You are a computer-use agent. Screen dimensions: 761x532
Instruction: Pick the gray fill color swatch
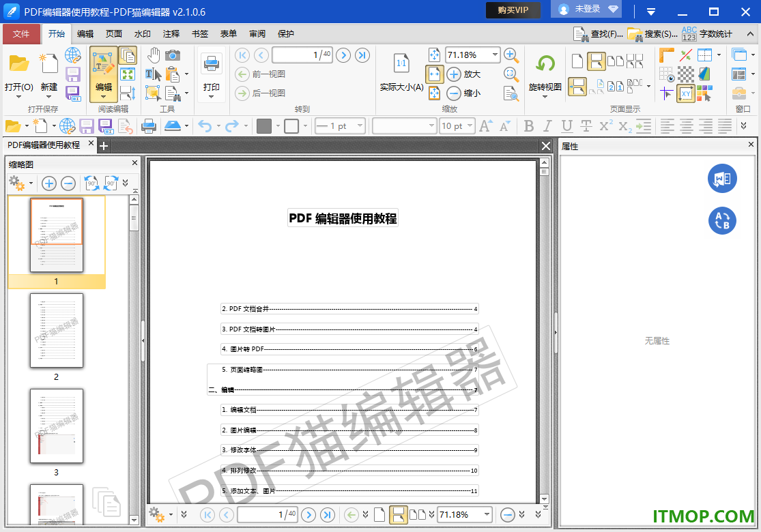pyautogui.click(x=264, y=126)
